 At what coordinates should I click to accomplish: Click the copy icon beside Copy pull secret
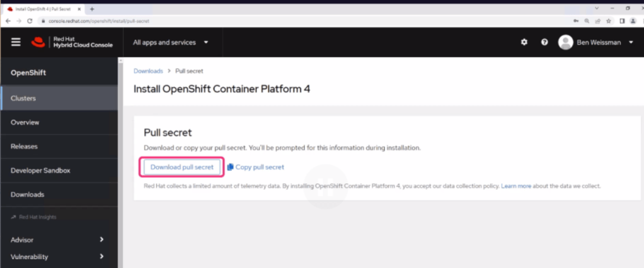pyautogui.click(x=231, y=167)
